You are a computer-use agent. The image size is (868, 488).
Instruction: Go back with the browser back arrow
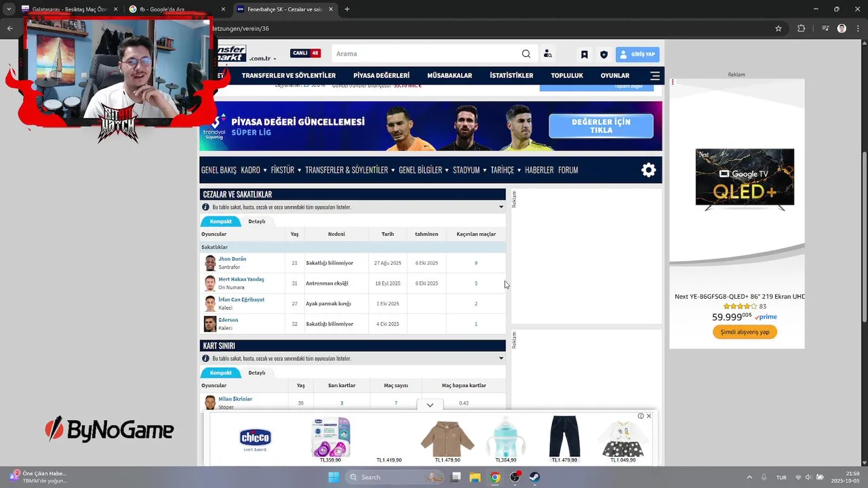[x=9, y=28]
